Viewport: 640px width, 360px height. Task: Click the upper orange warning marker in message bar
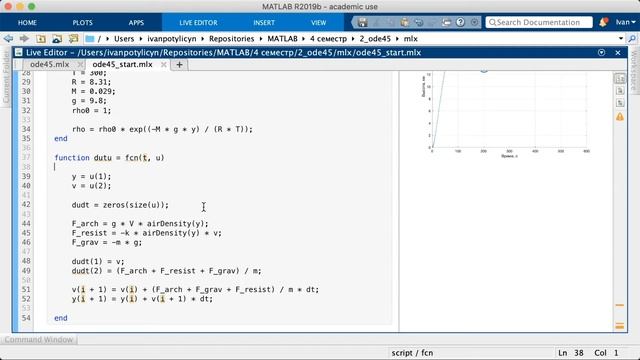tap(620, 305)
